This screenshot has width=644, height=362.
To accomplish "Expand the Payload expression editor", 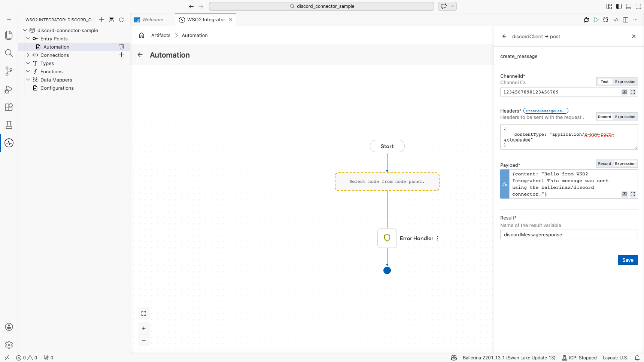I will [633, 194].
